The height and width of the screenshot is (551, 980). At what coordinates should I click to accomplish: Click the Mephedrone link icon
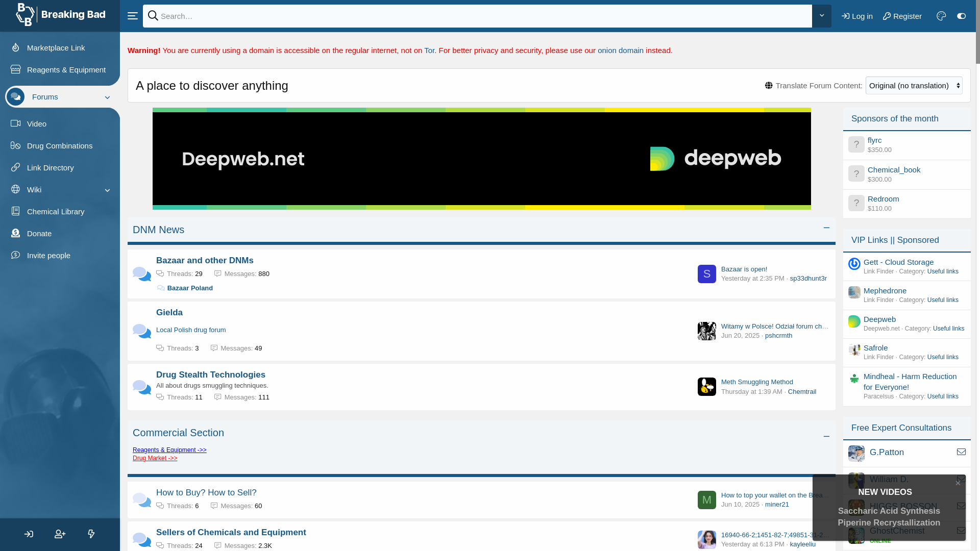[854, 292]
